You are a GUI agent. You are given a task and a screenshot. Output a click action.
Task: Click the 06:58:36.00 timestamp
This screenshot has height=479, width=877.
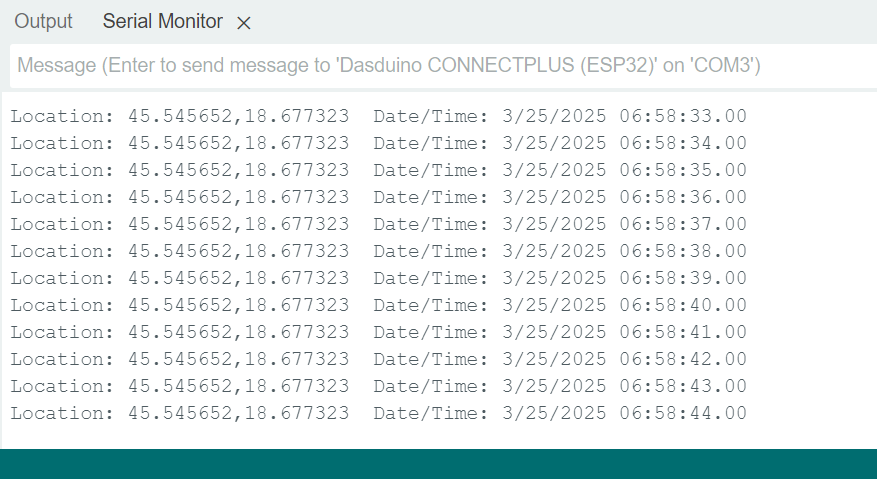[682, 197]
